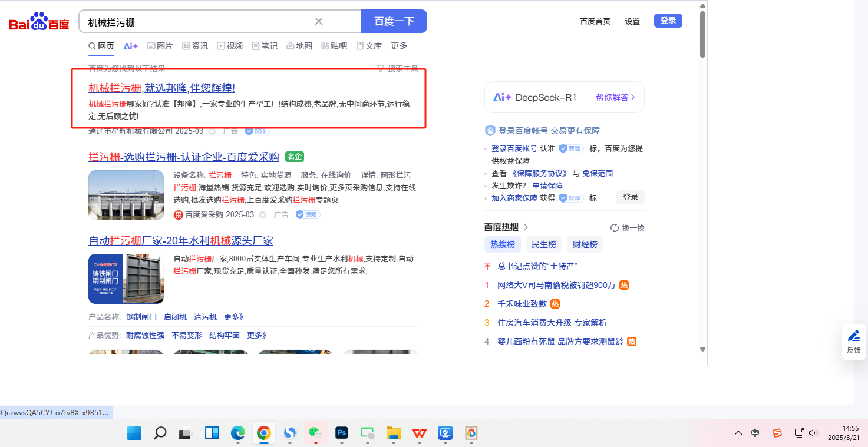868x447 pixels.
Task: Open the AI+ search tab
Action: click(130, 46)
